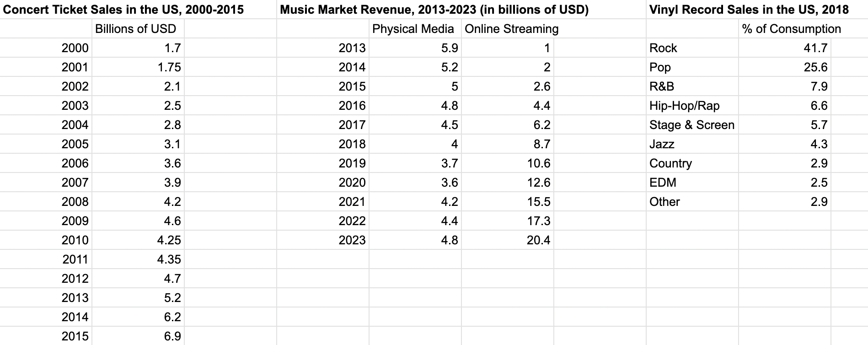The image size is (868, 345).
Task: Click the % of Consumption header cell
Action: [x=791, y=29]
